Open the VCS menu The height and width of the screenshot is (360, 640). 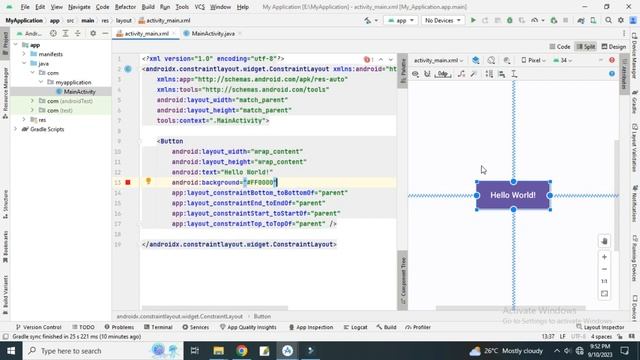click(x=200, y=7)
